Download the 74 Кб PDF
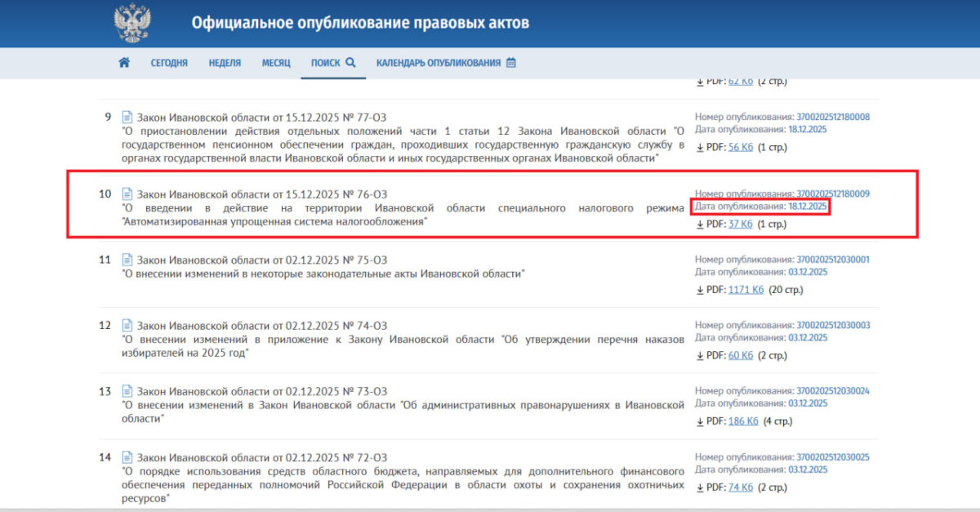This screenshot has height=512, width=980. pos(740,488)
